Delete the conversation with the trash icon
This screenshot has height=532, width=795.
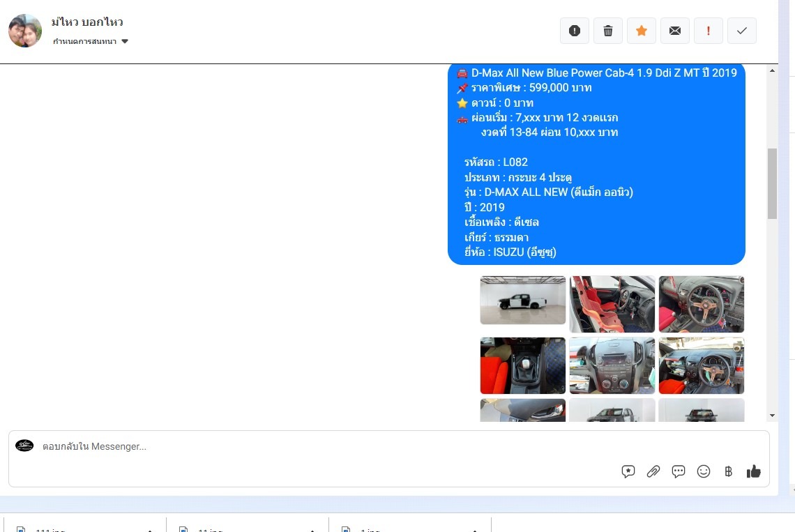tap(608, 31)
